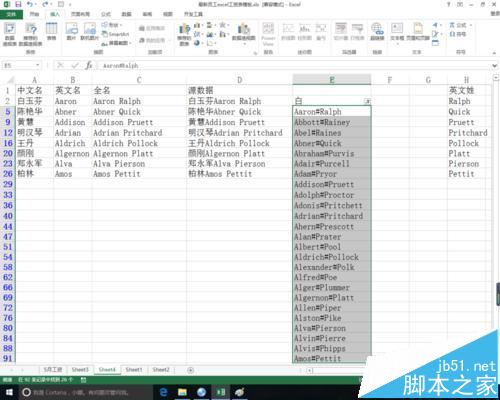
Task: Switch to the Formulas tab
Action: pos(106,14)
